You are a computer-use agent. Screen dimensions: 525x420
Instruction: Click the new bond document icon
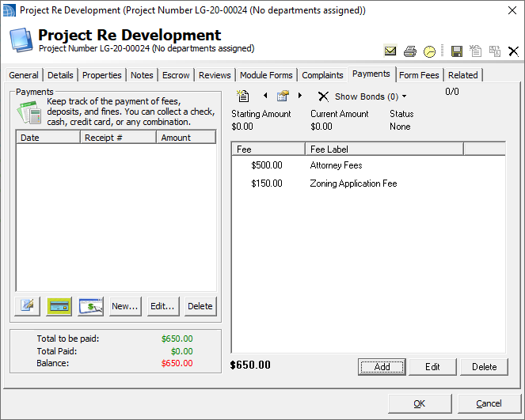click(x=243, y=96)
